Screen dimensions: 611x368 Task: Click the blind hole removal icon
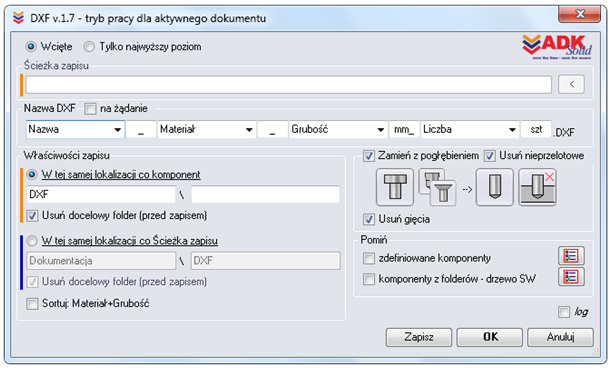[x=537, y=187]
